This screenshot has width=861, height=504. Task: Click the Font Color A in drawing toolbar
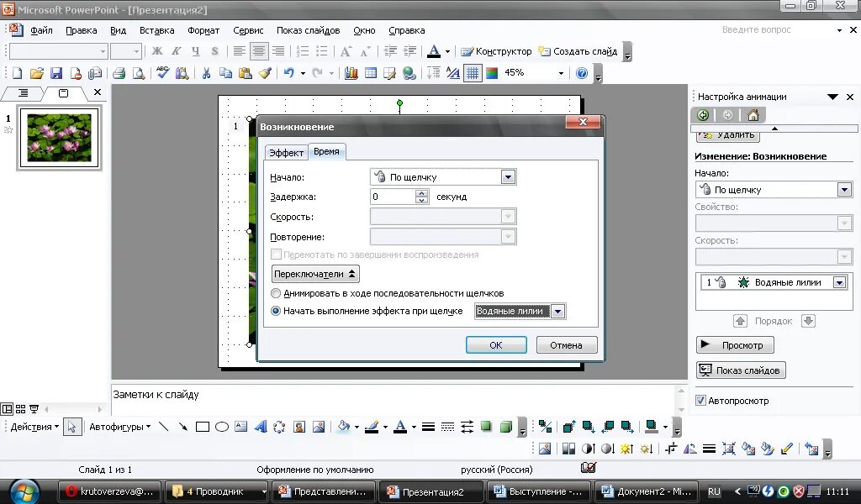pos(400,427)
